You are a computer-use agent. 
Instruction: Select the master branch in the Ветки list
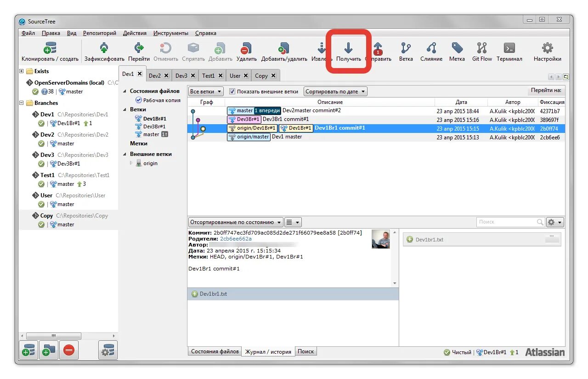tap(151, 134)
